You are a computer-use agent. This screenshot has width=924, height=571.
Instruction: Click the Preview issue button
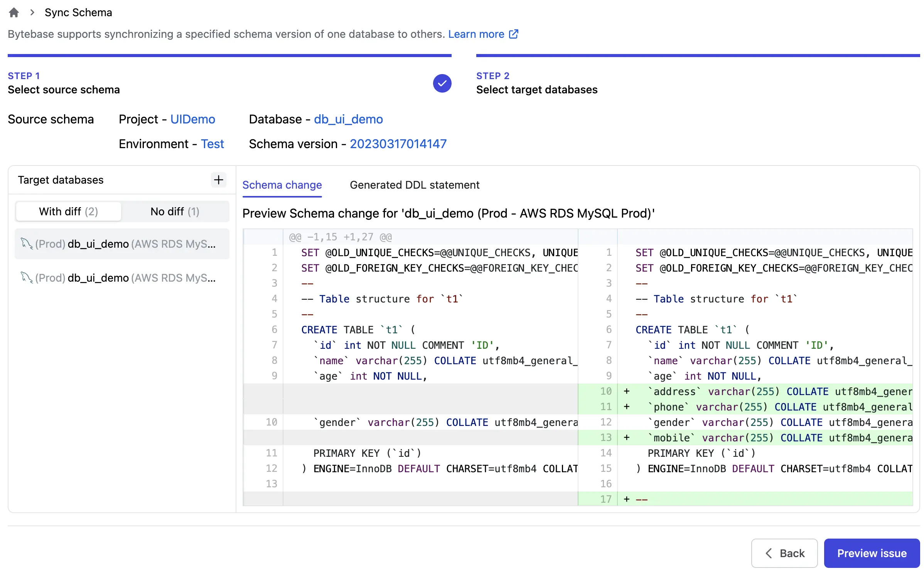point(872,553)
